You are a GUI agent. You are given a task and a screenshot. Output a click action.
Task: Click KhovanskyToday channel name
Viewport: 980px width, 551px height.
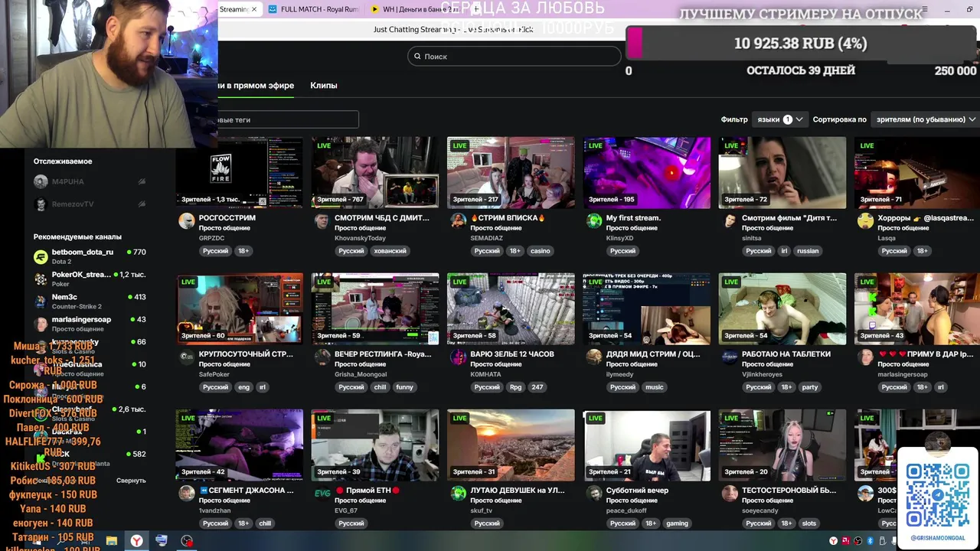360,238
